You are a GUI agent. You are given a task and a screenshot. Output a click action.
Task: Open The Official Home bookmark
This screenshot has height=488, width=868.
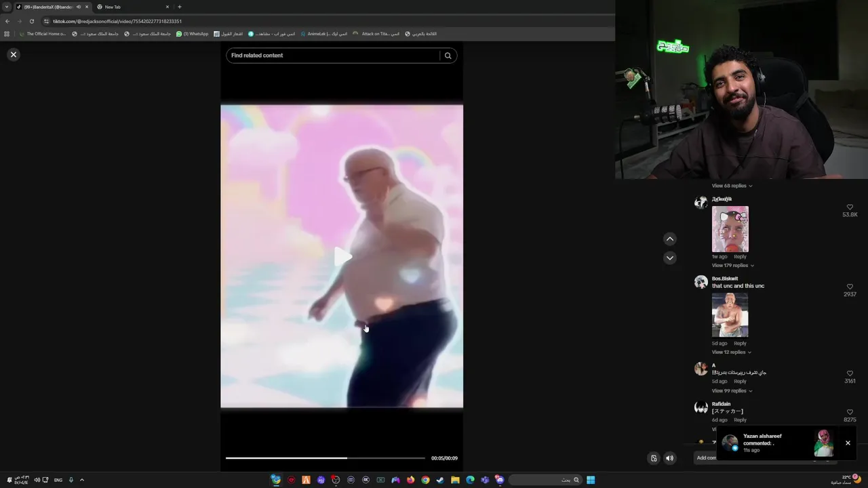tap(43, 34)
